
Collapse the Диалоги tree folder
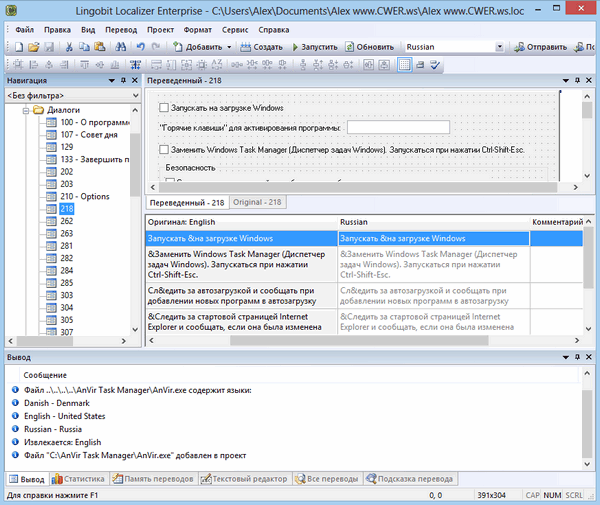(25, 110)
